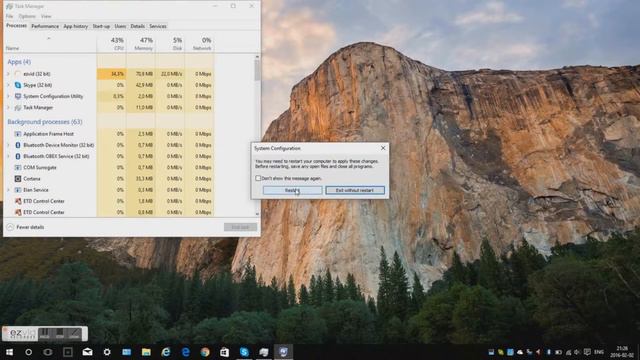Viewport: 640px width, 360px height.
Task: Switch to the Details tab
Action: [x=138, y=26]
